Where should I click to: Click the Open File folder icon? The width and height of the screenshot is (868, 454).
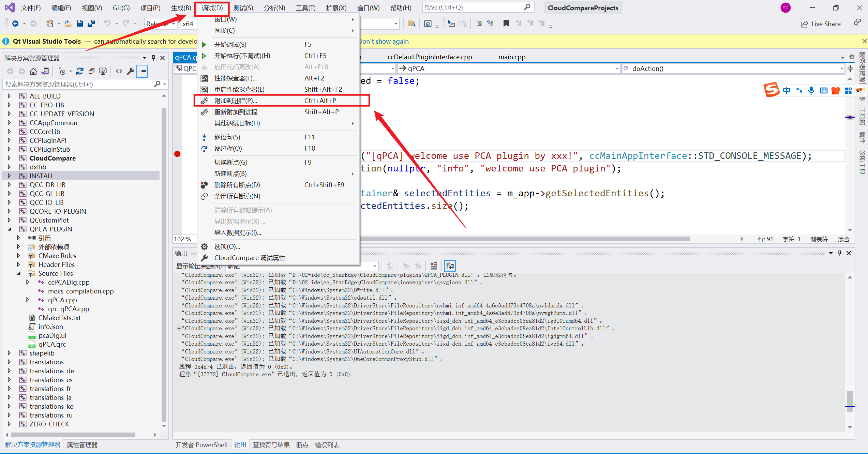click(x=68, y=24)
